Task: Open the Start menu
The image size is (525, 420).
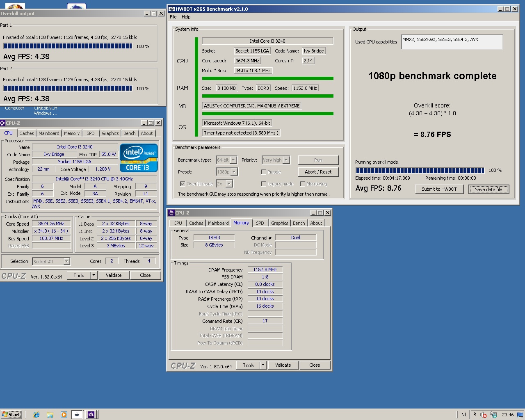Action: point(11,414)
